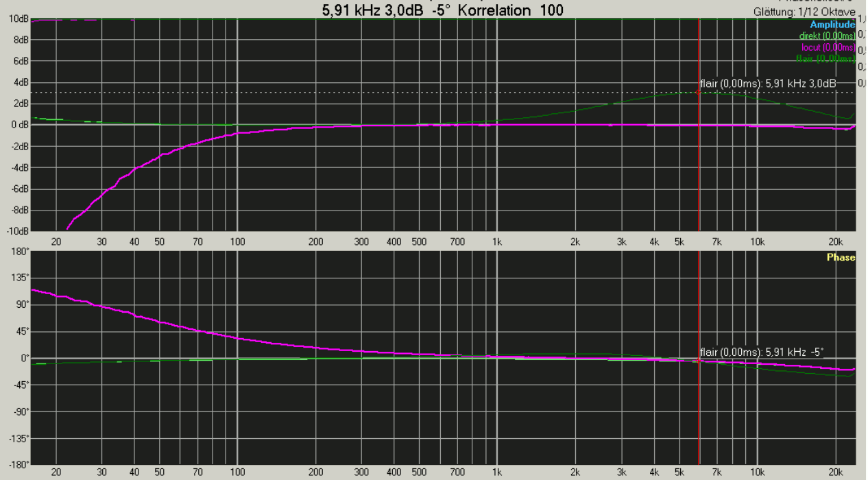The height and width of the screenshot is (480, 868).
Task: Click the phase cursor readout 'flair (0,00ms): 5,91 kHz -5°'
Action: pos(762,352)
